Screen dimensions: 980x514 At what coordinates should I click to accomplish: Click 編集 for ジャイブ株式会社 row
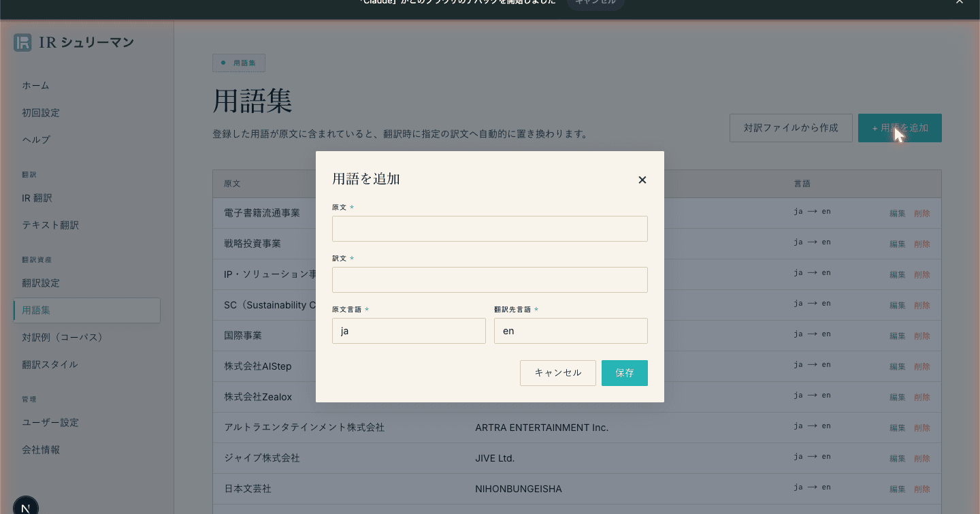click(x=898, y=459)
